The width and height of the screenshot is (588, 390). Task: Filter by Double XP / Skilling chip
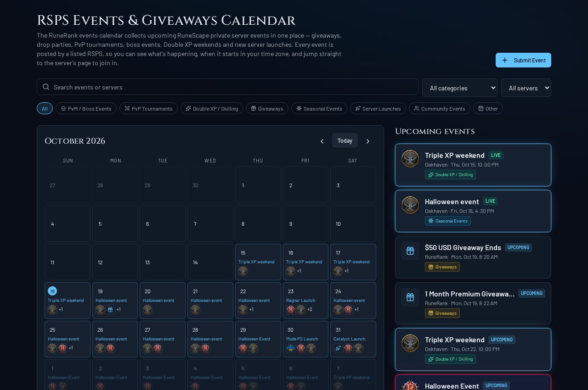tap(212, 108)
